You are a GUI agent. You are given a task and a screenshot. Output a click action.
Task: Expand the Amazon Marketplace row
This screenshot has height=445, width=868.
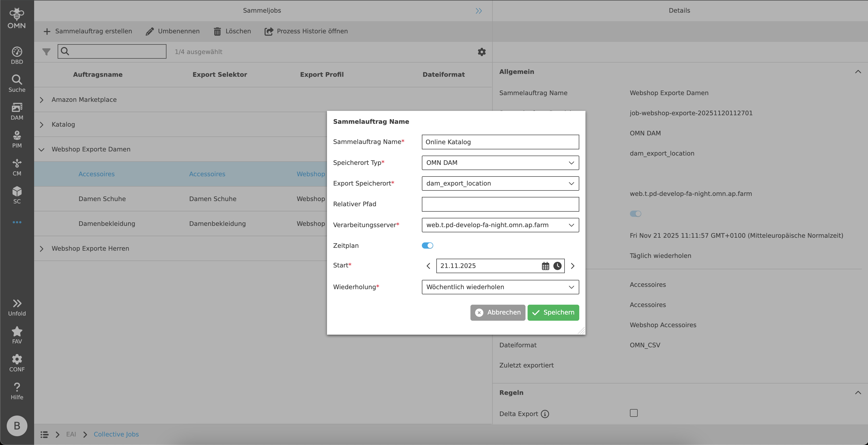coord(41,100)
